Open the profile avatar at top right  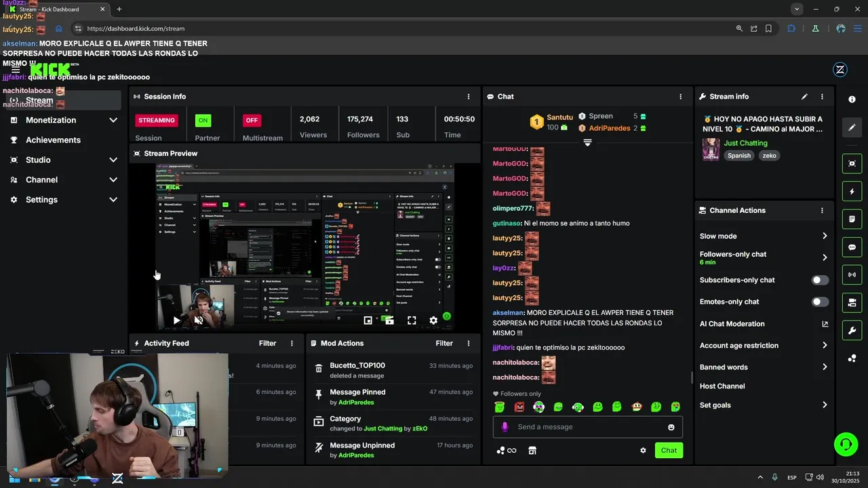(840, 69)
